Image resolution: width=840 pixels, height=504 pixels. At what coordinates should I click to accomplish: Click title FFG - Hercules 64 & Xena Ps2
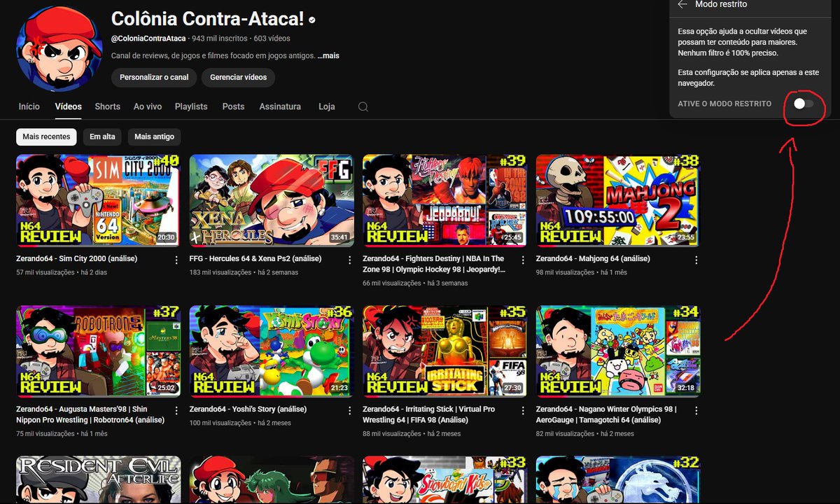pyautogui.click(x=255, y=259)
